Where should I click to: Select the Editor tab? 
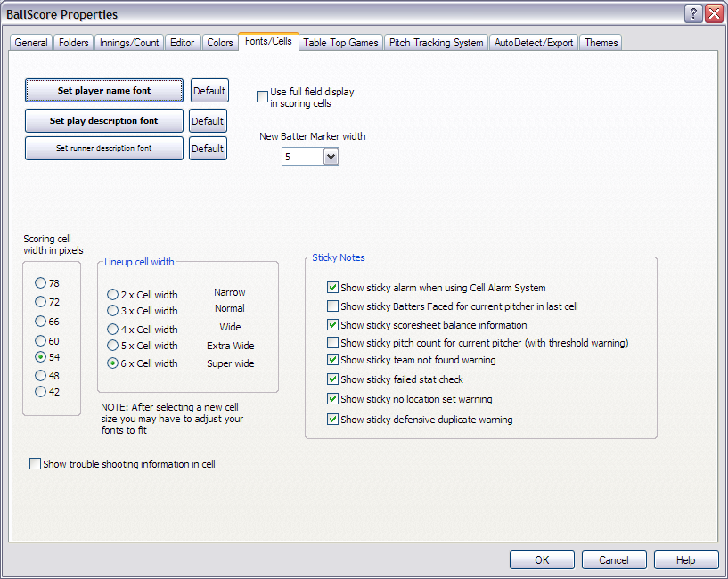click(x=182, y=43)
